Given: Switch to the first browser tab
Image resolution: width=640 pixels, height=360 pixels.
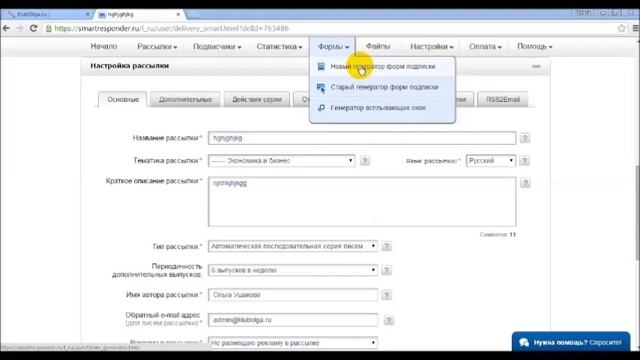Looking at the screenshot, I should click(47, 14).
